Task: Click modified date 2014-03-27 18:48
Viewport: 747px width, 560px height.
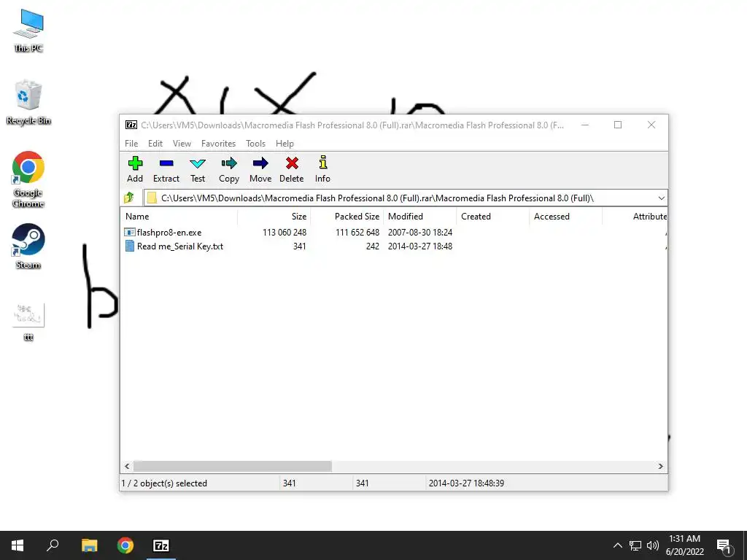Action: (419, 246)
